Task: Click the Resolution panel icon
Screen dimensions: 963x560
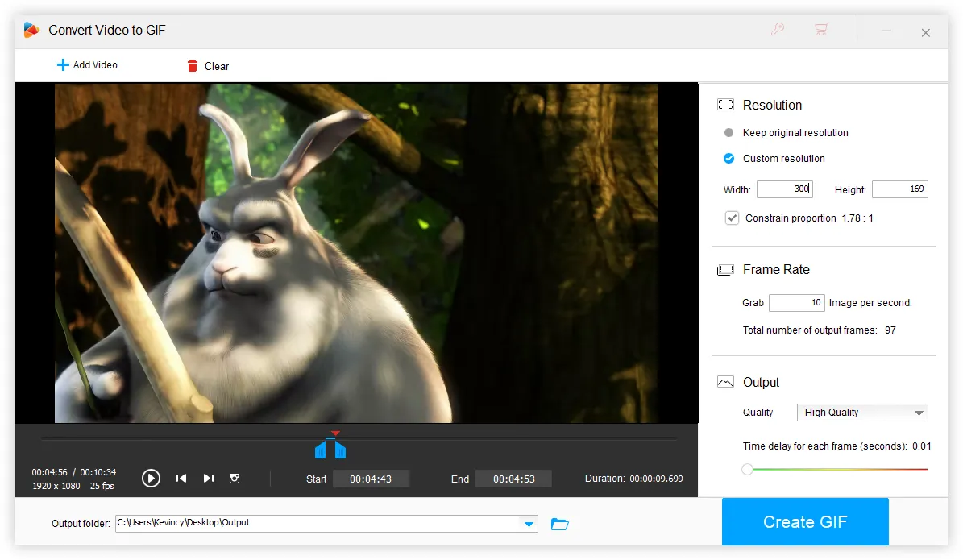Action: coord(726,104)
